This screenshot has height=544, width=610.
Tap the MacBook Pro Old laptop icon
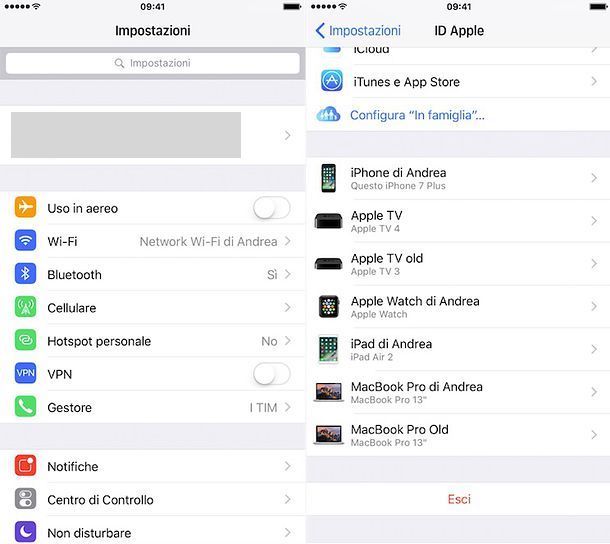328,435
